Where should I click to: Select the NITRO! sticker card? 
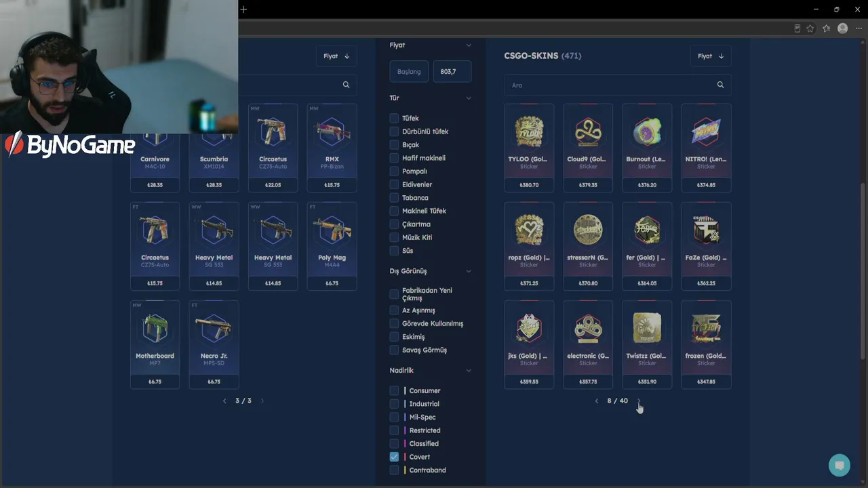click(x=706, y=148)
